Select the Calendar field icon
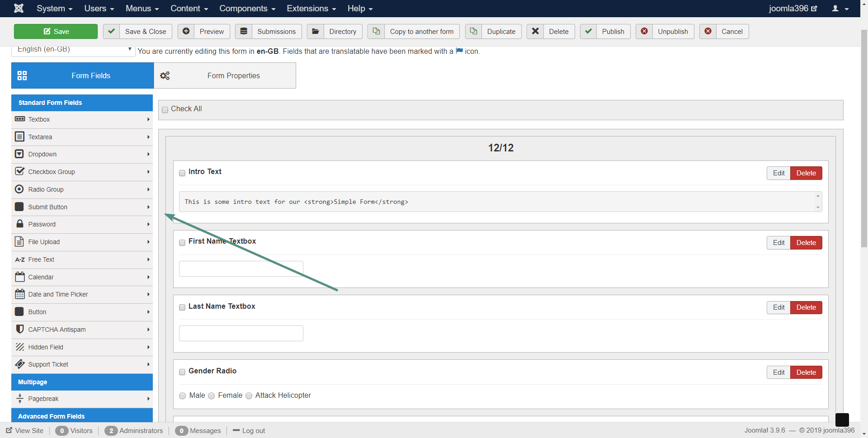Viewport: 868px width, 438px height. [19, 277]
